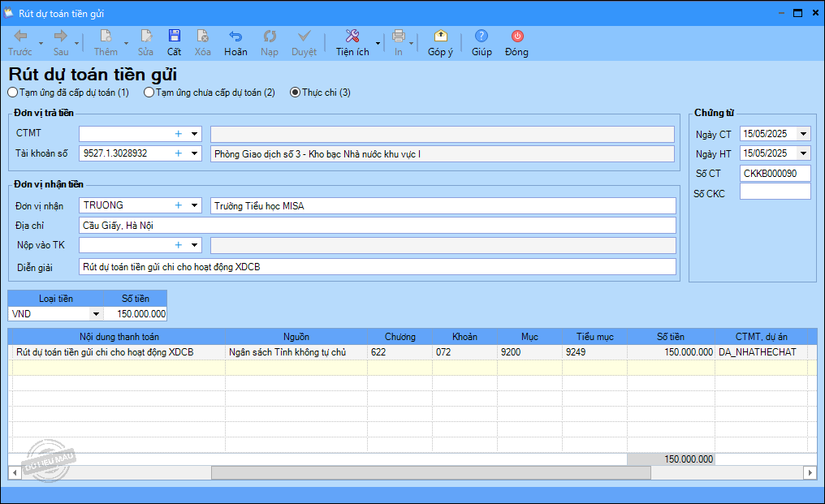This screenshot has width=825, height=504.
Task: Open the Ngày CT date dropdown
Action: (803, 134)
